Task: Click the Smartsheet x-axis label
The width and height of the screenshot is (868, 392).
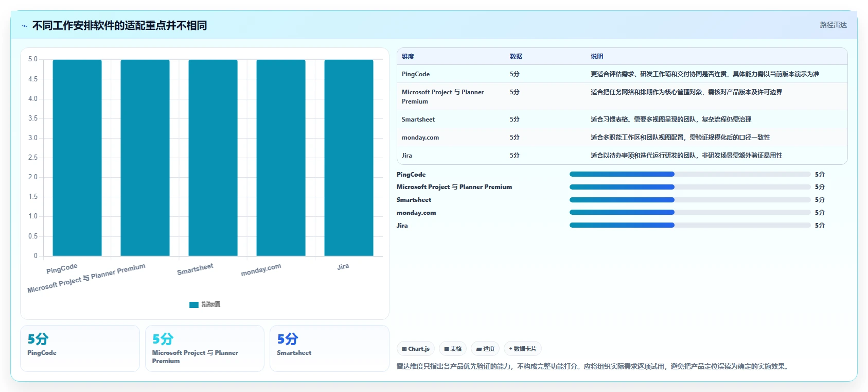Action: point(195,269)
